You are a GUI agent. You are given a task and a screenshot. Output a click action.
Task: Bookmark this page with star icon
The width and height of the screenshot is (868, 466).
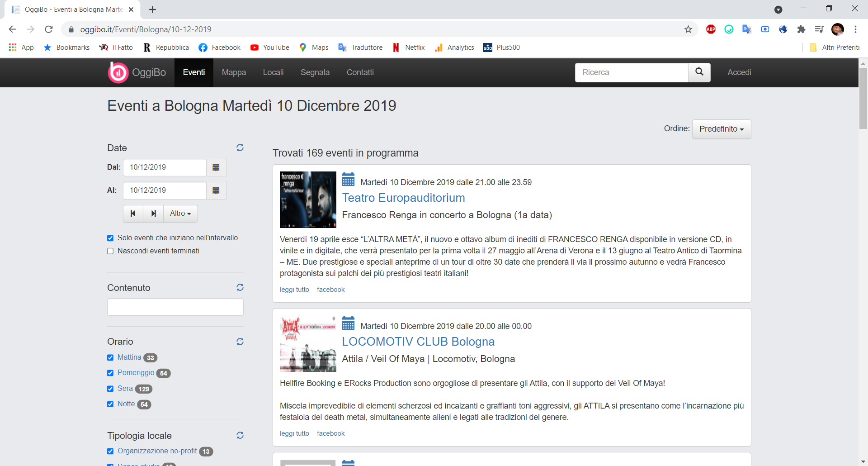pos(688,29)
